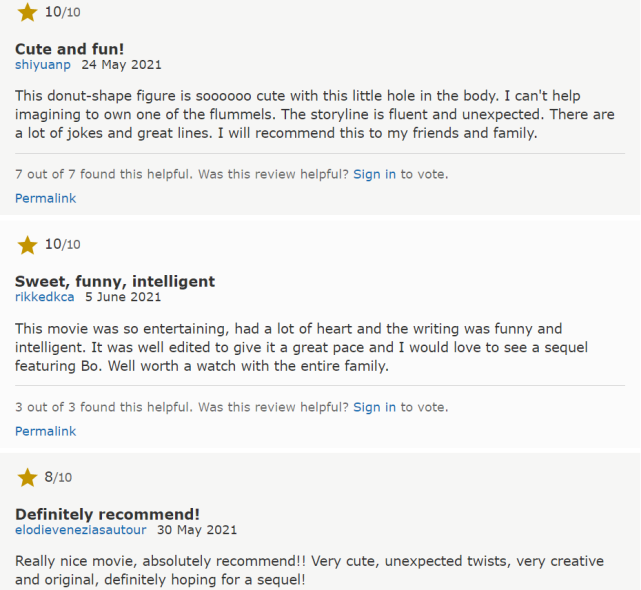The height and width of the screenshot is (590, 641).
Task: Click the 8/10 rating on the third review
Action: [59, 478]
